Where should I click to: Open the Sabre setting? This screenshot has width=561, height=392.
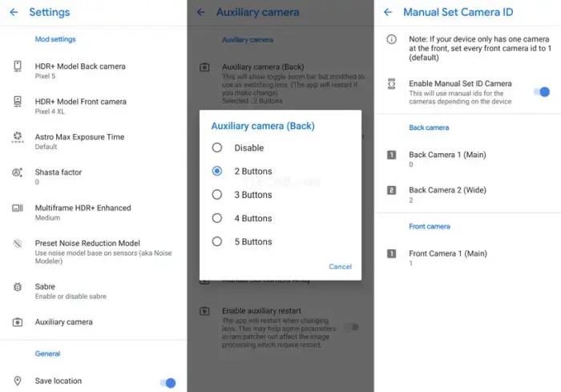(94, 291)
